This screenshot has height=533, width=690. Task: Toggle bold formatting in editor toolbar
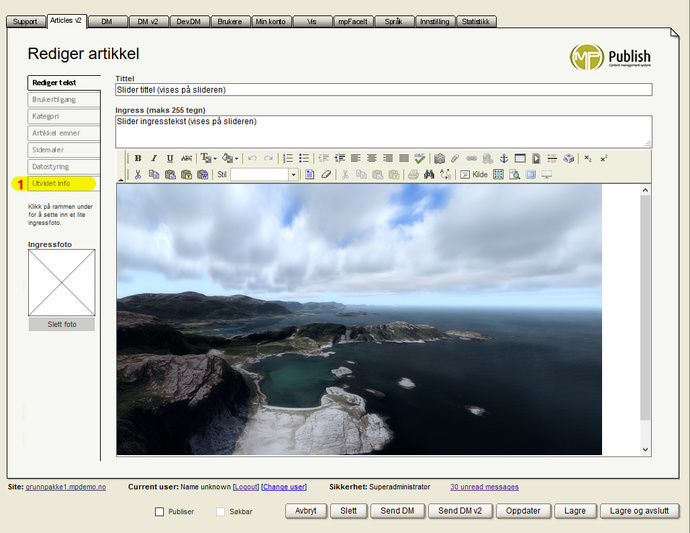138,158
